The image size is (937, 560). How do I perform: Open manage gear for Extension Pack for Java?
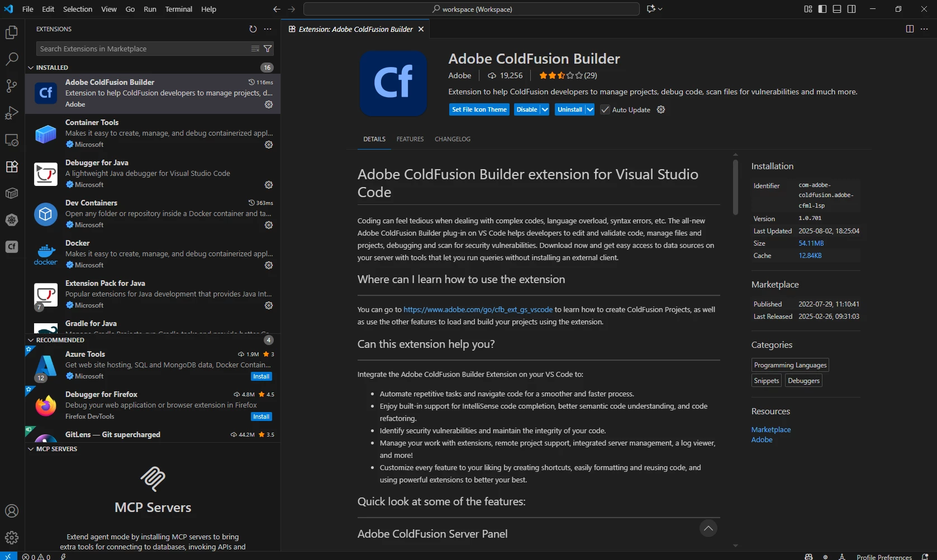[269, 305]
